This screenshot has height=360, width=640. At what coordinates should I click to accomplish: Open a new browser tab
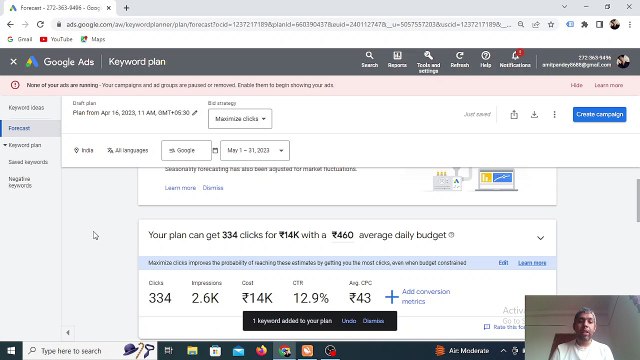127,8
